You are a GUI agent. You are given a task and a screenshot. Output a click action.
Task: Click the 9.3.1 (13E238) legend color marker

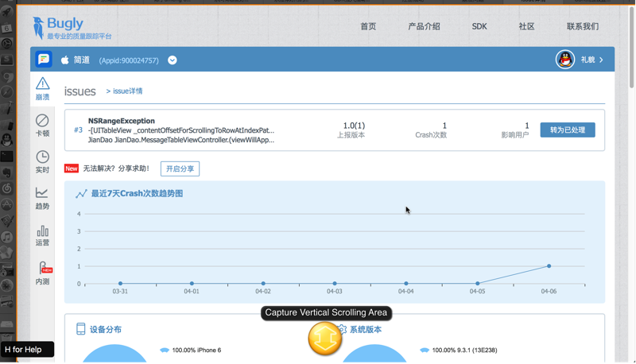pyautogui.click(x=425, y=350)
